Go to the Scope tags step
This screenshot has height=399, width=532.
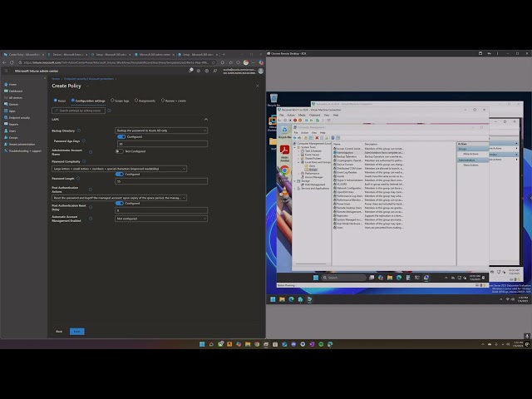pyautogui.click(x=120, y=101)
